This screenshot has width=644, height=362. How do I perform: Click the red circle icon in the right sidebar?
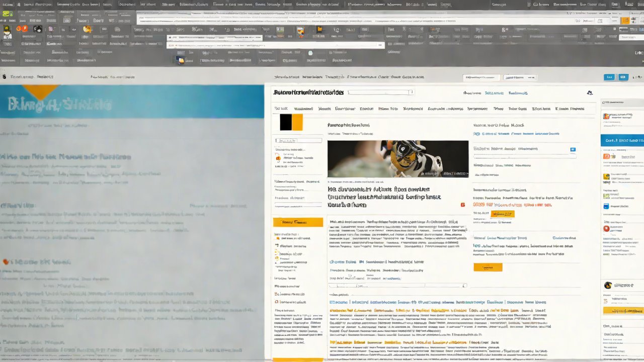click(x=606, y=228)
